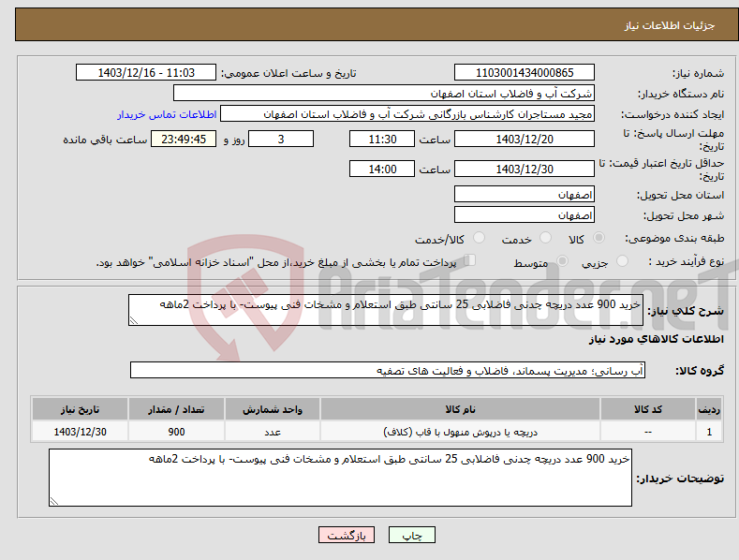Select the جزیی purchase type radio
The width and height of the screenshot is (739, 560).
click(622, 260)
